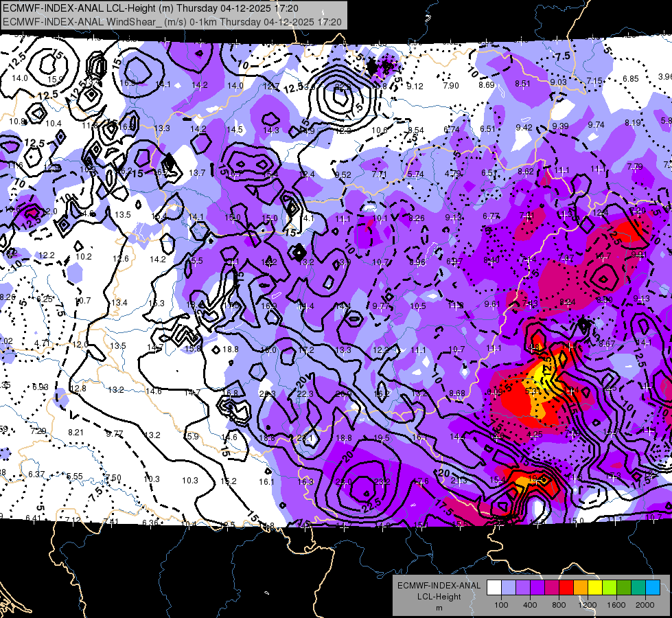
Task: Click the WindShear_ (m/s) 0-1km header line
Action: point(172,22)
